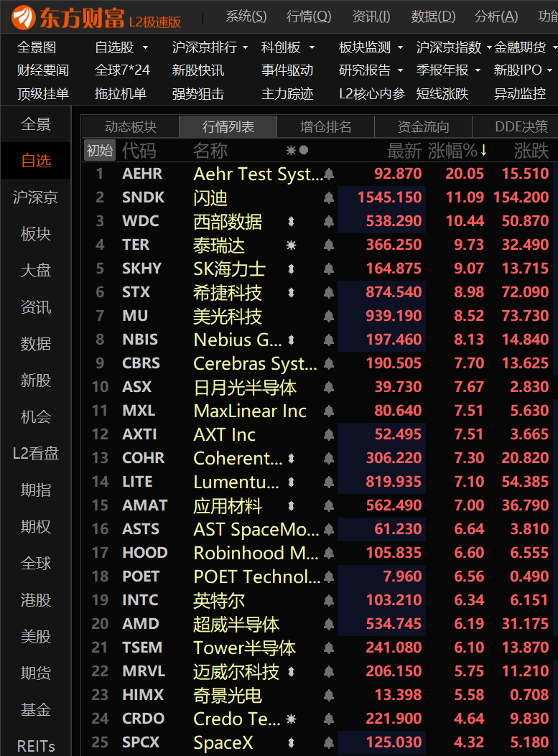Viewport: 558px width, 756px height.
Task: Click the marker icon beside 西部数据
Action: pyautogui.click(x=291, y=221)
